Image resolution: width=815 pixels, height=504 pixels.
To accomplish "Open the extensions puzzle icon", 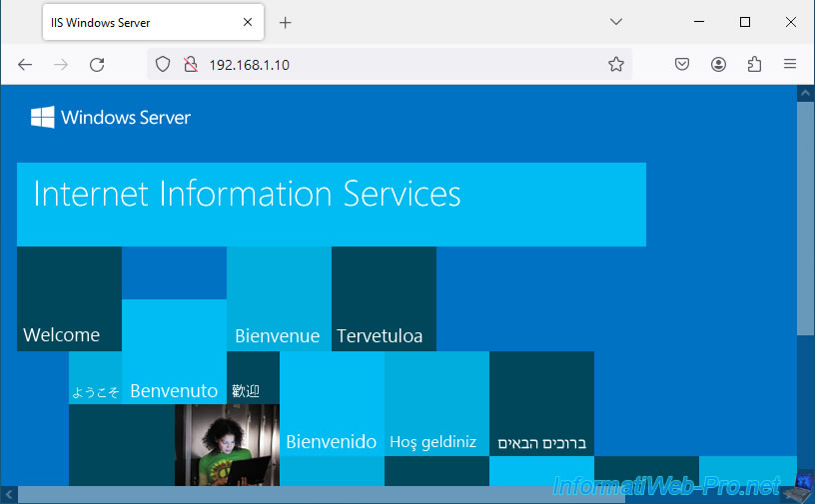I will click(754, 65).
